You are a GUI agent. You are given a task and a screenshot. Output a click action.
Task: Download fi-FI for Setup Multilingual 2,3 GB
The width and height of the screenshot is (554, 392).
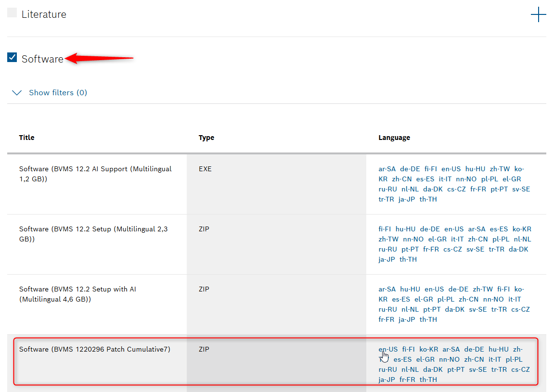385,229
